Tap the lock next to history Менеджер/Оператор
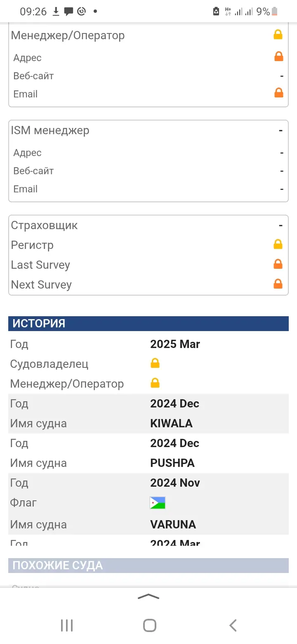 tap(155, 383)
